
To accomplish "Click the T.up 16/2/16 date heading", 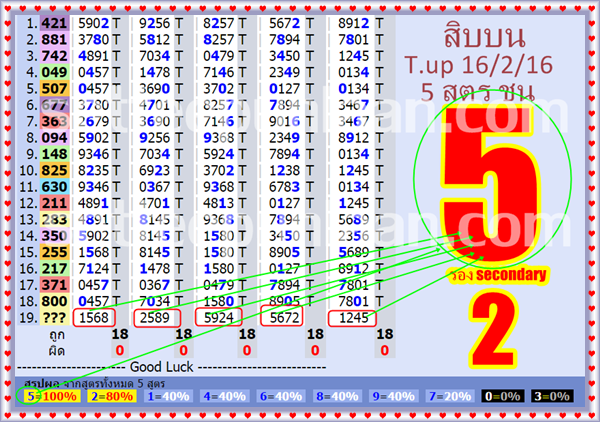I will [x=478, y=65].
